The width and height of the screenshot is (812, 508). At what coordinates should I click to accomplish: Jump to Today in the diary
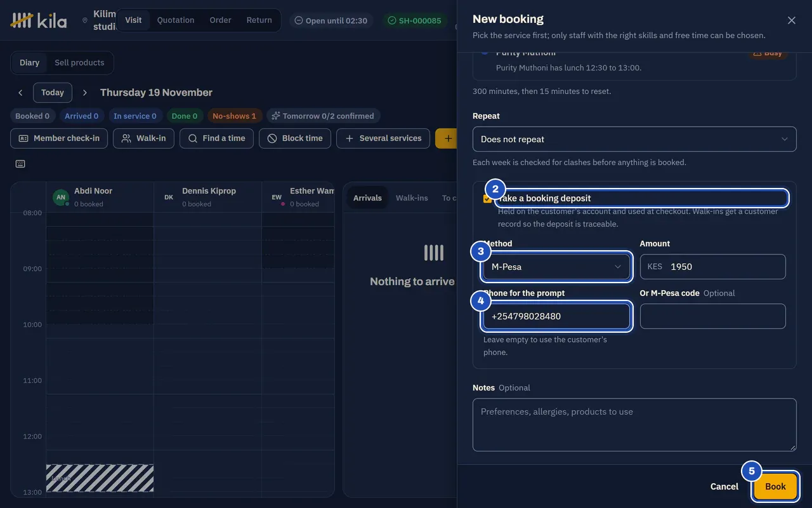click(53, 93)
